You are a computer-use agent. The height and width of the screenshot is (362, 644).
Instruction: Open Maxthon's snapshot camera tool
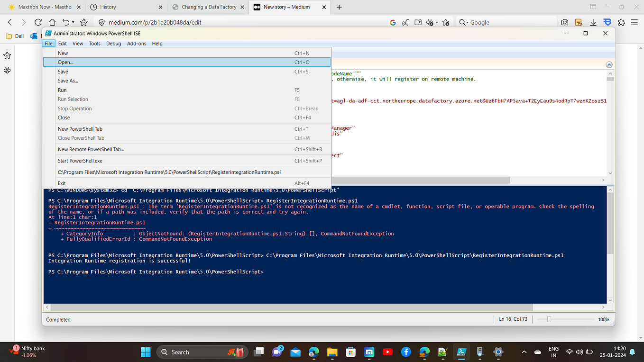click(565, 22)
